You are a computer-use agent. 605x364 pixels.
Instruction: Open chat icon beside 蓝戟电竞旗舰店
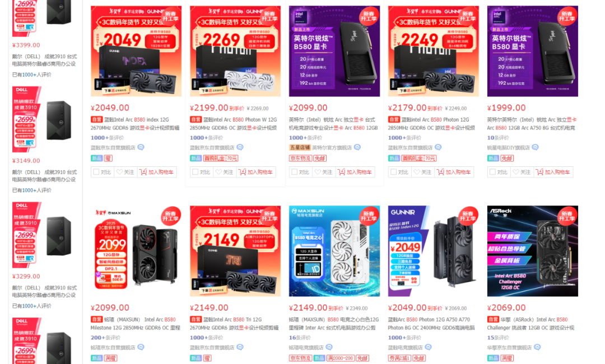tap(429, 347)
